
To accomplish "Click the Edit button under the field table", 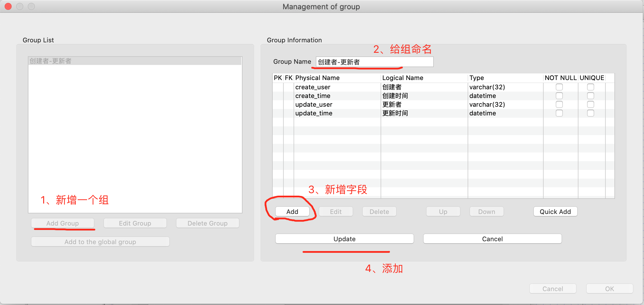I will pyautogui.click(x=336, y=211).
